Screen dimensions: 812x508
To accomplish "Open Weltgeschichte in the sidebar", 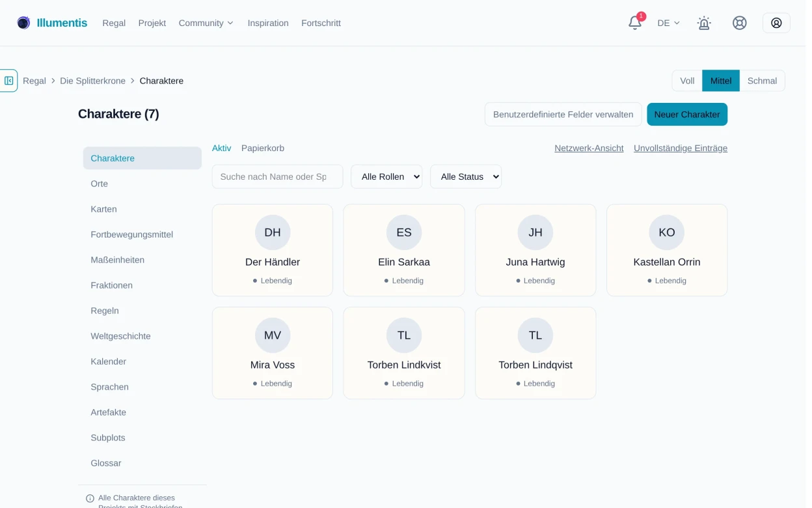I will [142, 336].
